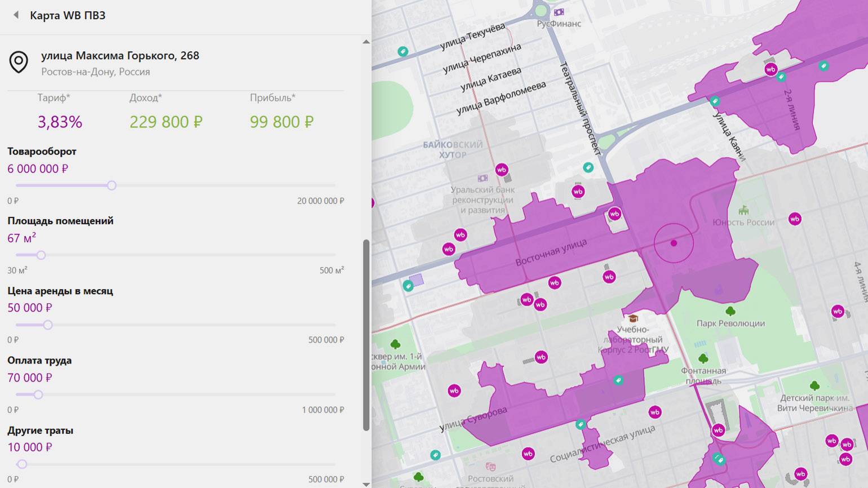This screenshot has width=868, height=488.
Task: Click the Восточная улица street label
Action: click(x=551, y=252)
